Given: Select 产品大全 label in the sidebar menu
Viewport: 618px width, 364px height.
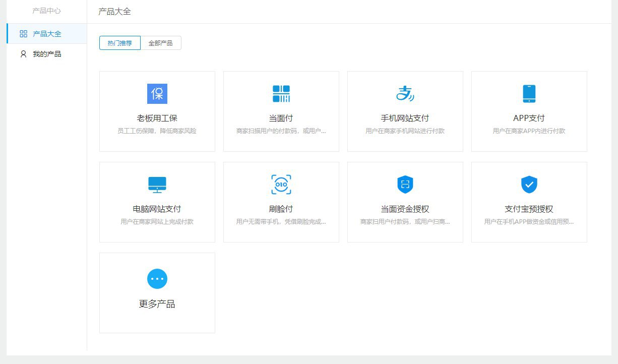Looking at the screenshot, I should tap(47, 34).
